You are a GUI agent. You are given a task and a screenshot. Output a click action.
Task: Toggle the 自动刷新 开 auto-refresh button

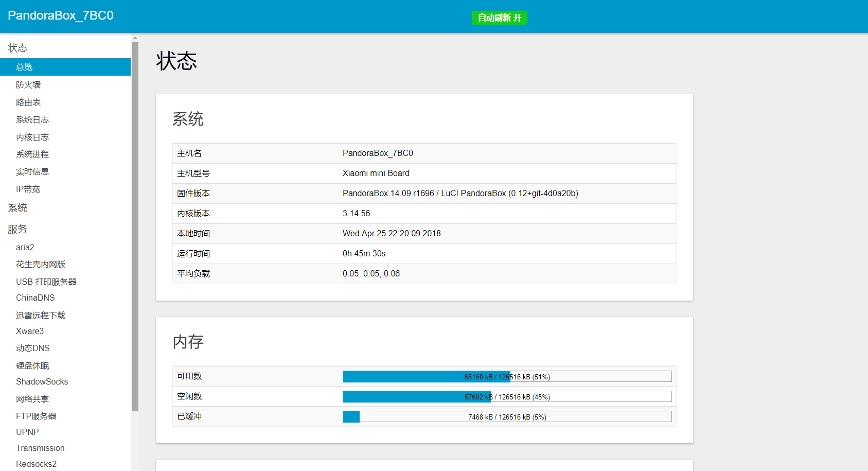coord(499,18)
